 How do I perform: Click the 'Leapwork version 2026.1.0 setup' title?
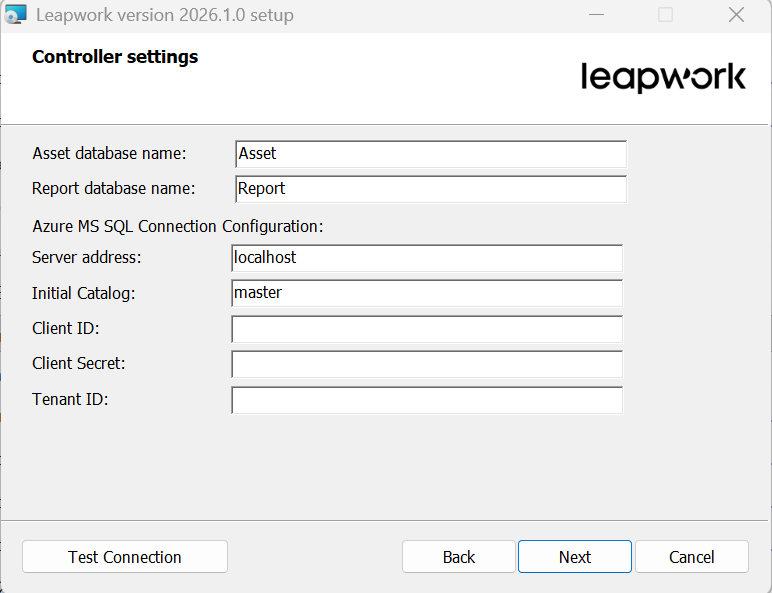(165, 15)
